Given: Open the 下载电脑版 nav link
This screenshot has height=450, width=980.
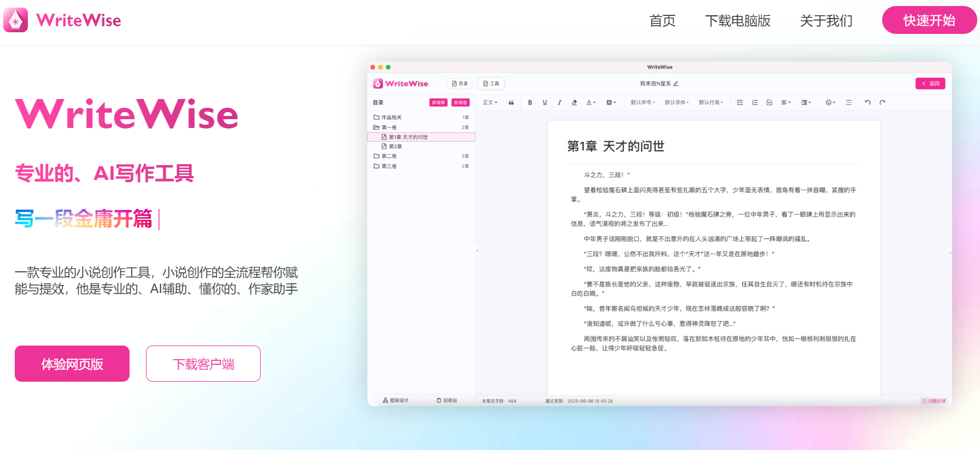Looking at the screenshot, I should tap(738, 21).
